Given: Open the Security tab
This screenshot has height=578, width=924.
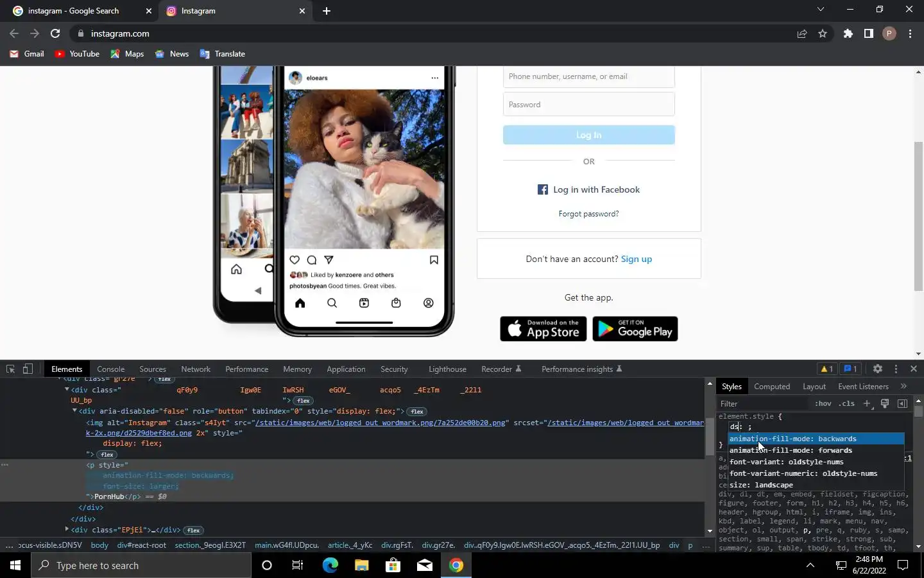Looking at the screenshot, I should [x=394, y=369].
